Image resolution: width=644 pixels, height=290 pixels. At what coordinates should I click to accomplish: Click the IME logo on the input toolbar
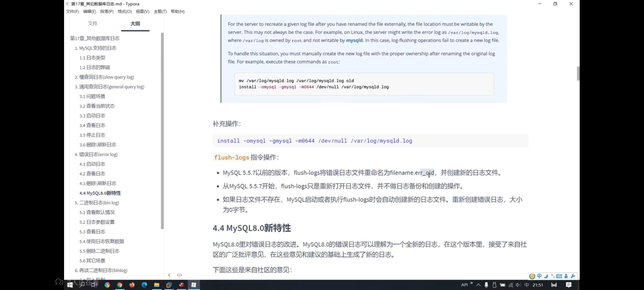coord(532,276)
